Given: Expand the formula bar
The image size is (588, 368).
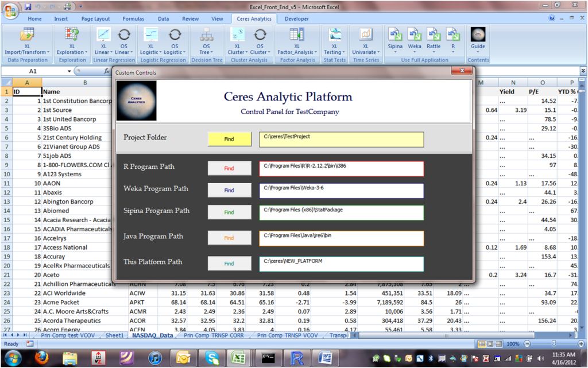Looking at the screenshot, I should pos(583,71).
